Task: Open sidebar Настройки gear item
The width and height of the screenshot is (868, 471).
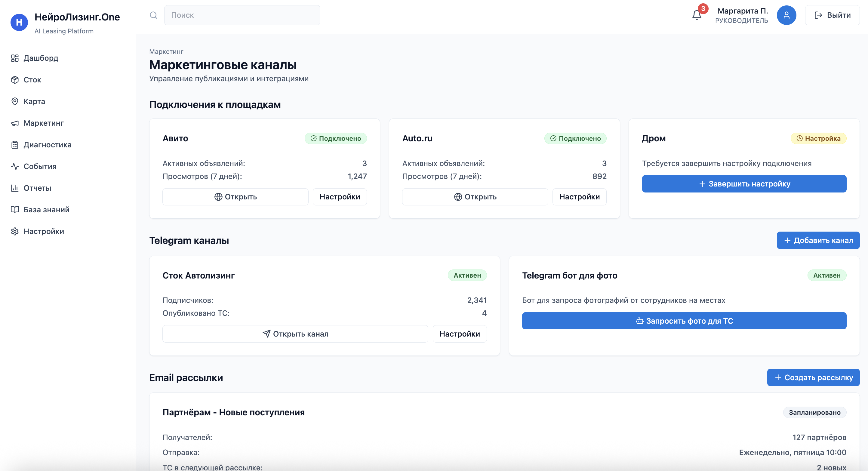Action: click(44, 232)
